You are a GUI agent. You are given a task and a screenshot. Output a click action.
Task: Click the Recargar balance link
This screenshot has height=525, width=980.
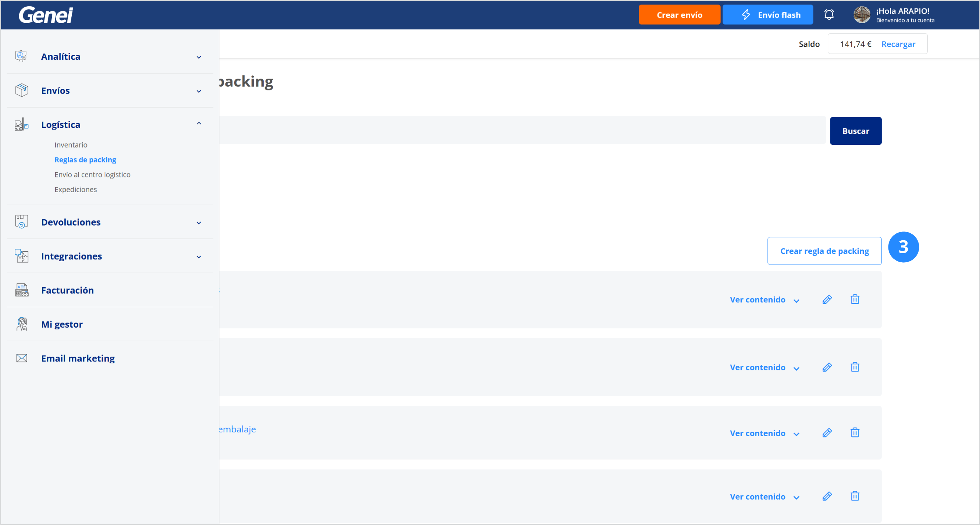coord(898,44)
